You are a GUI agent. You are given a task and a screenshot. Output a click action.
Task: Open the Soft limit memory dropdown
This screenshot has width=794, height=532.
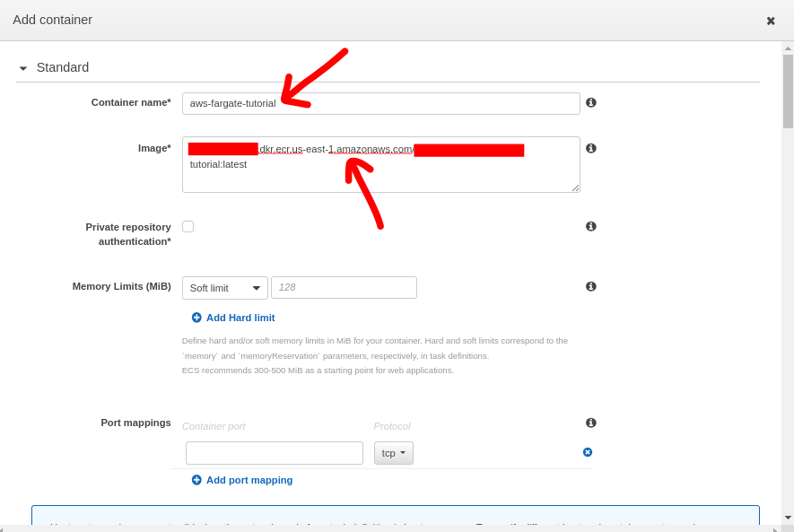click(x=224, y=287)
